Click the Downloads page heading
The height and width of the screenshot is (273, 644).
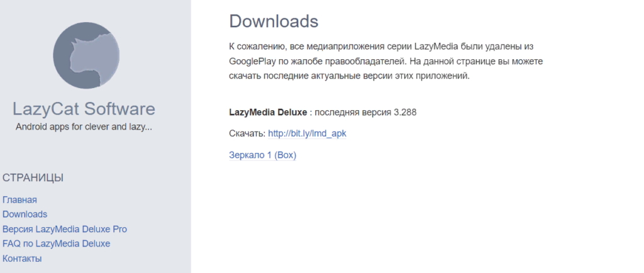pyautogui.click(x=274, y=21)
